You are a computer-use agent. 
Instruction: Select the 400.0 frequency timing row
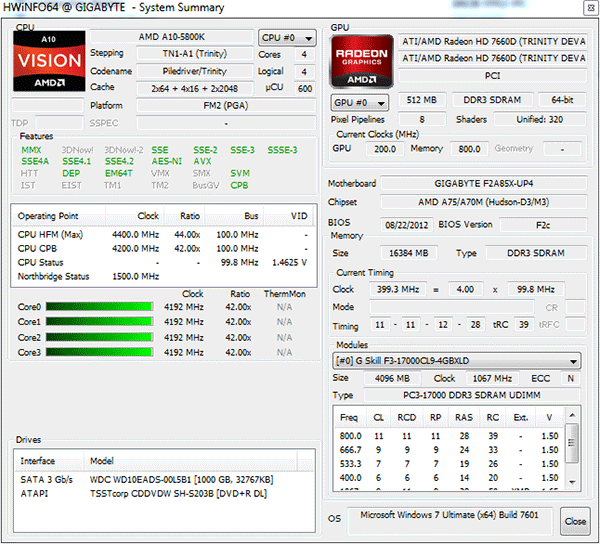(449, 478)
